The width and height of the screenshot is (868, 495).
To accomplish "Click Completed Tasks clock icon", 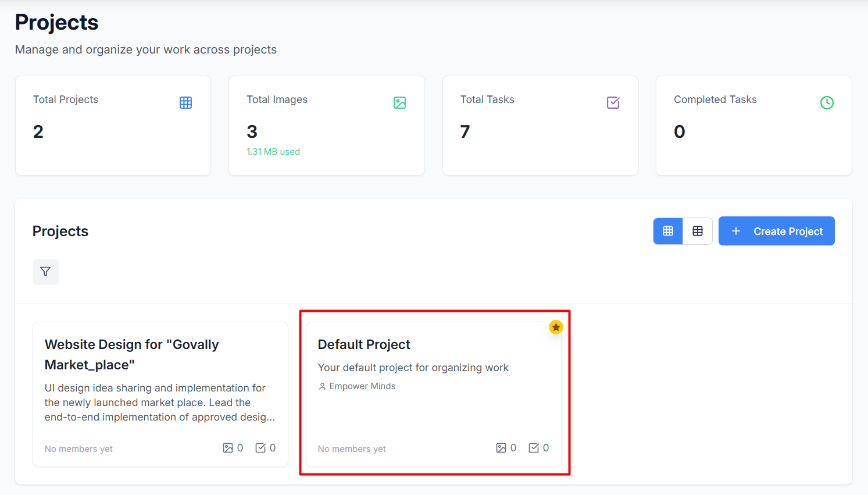I will [827, 103].
